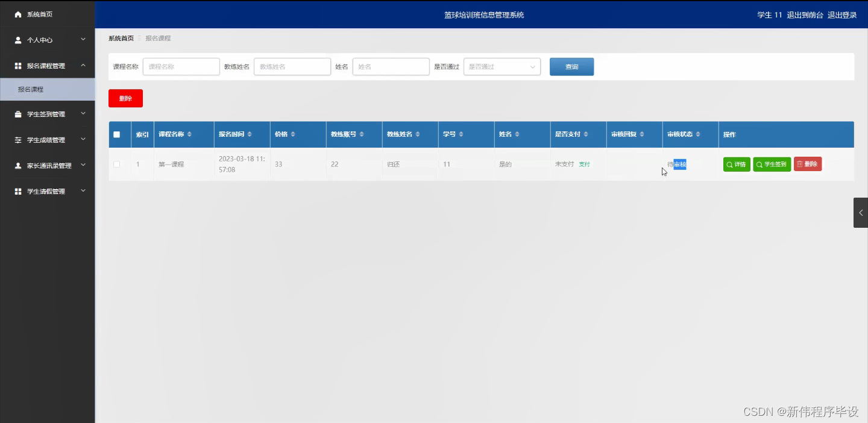Click the coach account value 22 cell
Image resolution: width=868 pixels, height=423 pixels.
335,164
